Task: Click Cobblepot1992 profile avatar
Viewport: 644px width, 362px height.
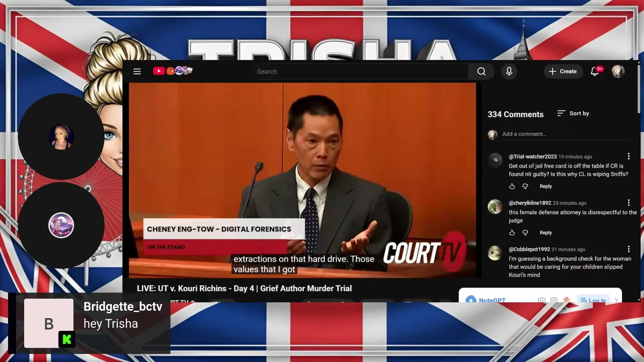Action: click(x=495, y=252)
